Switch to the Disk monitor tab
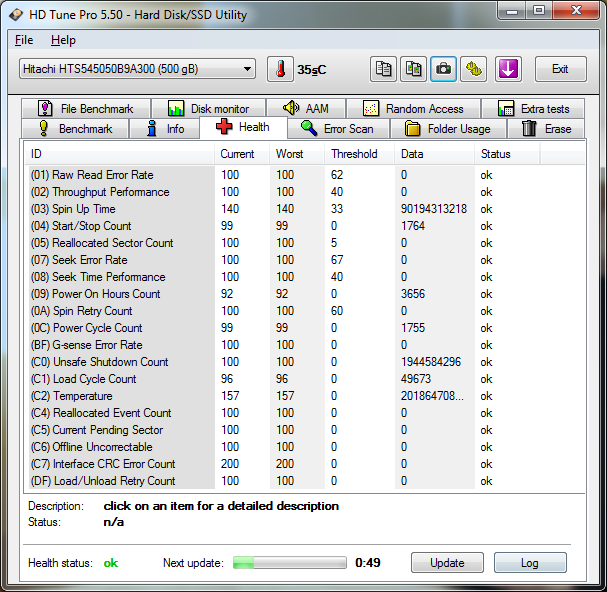607x592 pixels. point(208,108)
